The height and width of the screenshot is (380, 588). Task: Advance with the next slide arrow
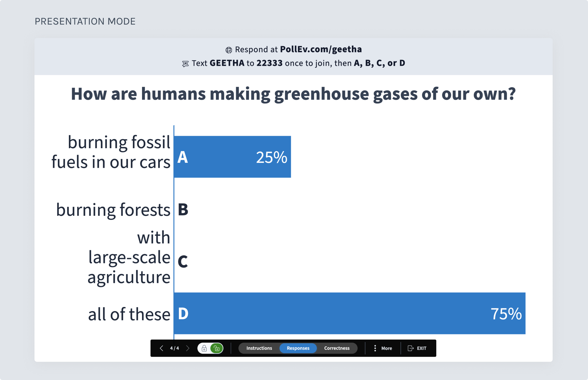tap(188, 348)
